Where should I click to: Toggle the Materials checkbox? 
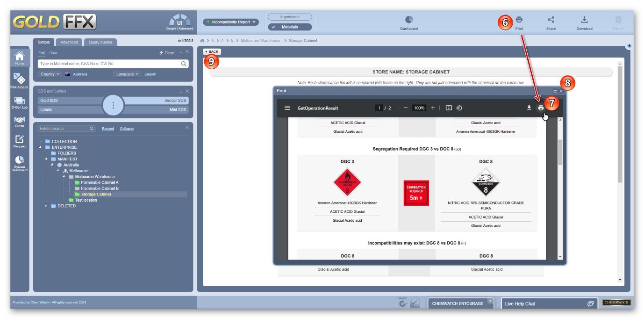(290, 27)
